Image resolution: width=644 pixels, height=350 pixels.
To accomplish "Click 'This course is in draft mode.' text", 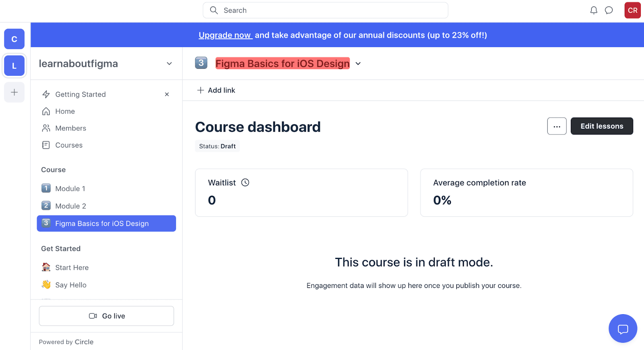I will tap(414, 262).
